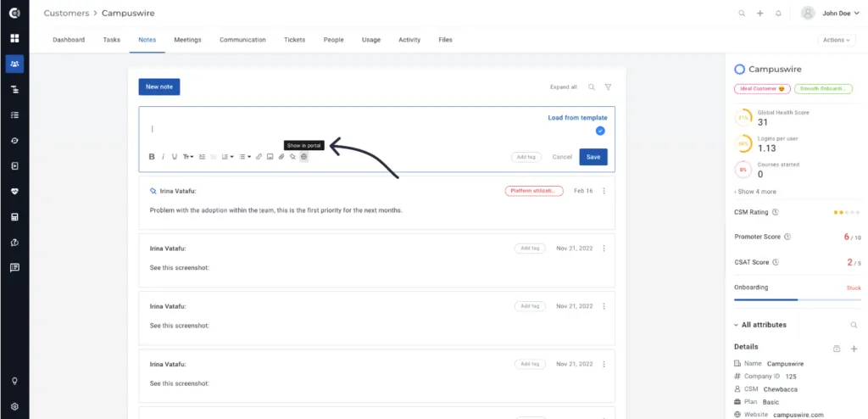Click the indent icon in note toolbar

click(x=202, y=157)
